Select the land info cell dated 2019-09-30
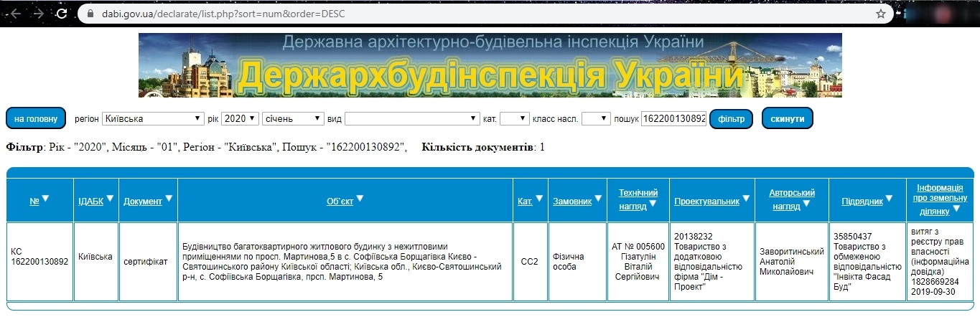Screen dimensions: 980x322 click(940, 262)
